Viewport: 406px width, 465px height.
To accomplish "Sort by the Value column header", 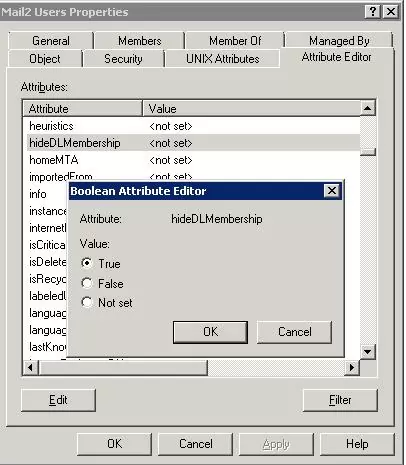I will [252, 109].
